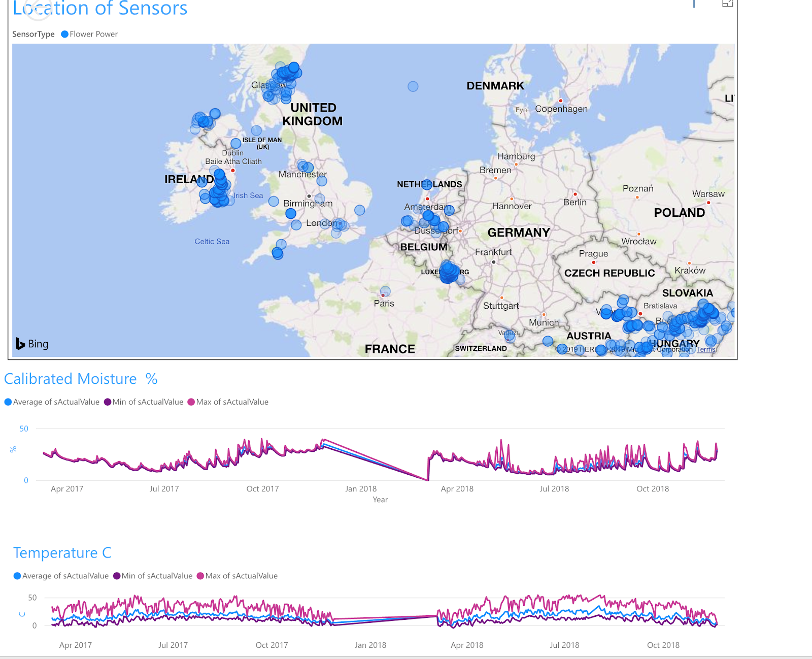Click the Kraków label on the map

(690, 271)
